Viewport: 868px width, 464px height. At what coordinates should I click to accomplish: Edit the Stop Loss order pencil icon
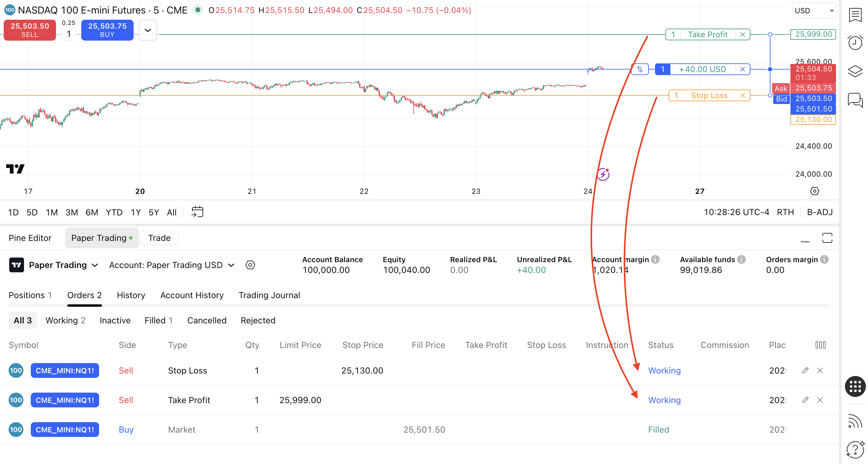tap(805, 370)
